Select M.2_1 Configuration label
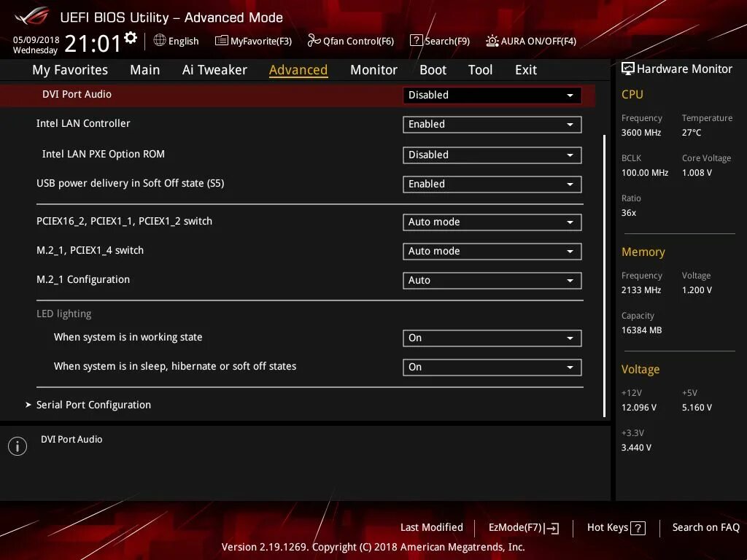Screen dimensions: 747x560 (x=83, y=279)
